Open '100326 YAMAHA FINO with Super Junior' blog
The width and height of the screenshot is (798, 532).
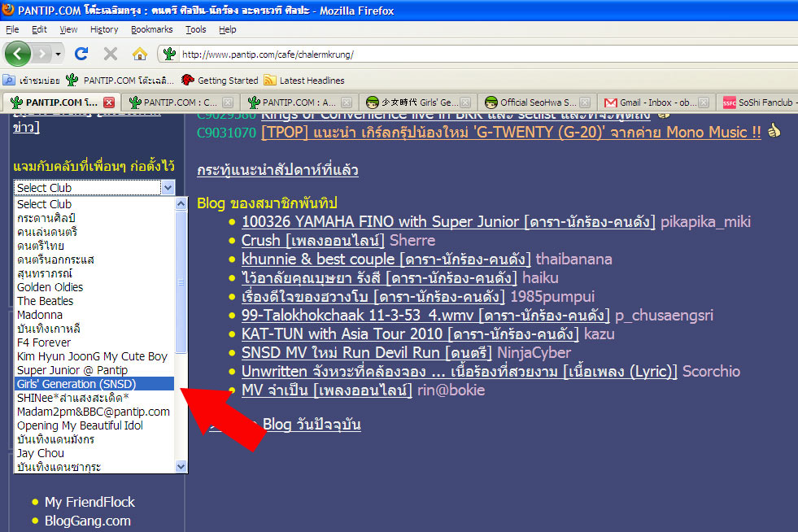tap(448, 222)
